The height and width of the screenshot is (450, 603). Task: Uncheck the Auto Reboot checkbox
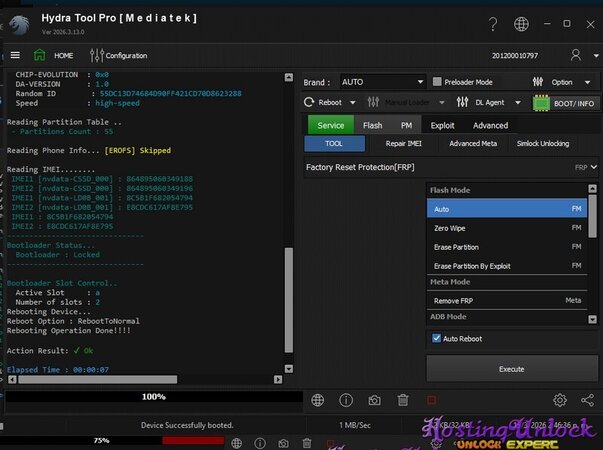[x=437, y=339]
